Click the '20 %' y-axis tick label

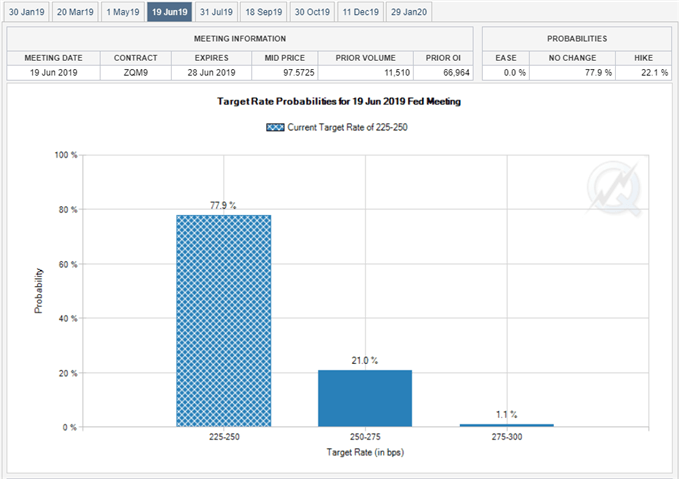tap(68, 373)
